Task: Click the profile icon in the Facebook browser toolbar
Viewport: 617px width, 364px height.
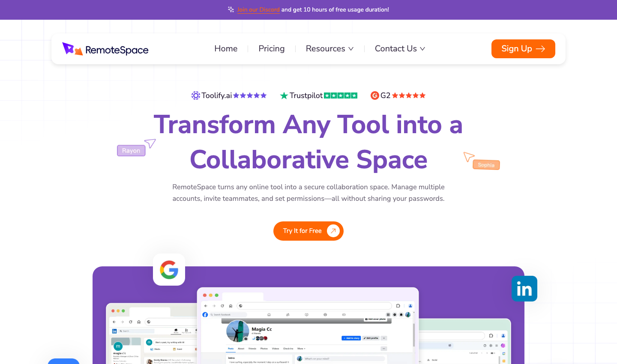Action: point(410,306)
